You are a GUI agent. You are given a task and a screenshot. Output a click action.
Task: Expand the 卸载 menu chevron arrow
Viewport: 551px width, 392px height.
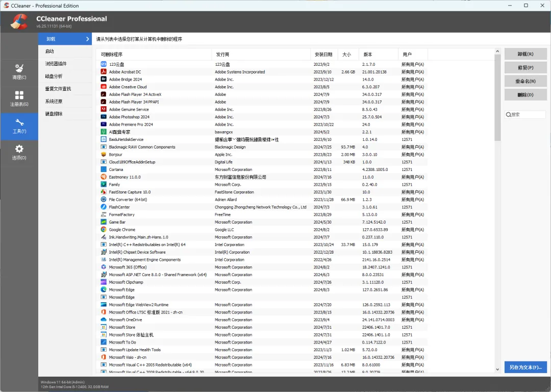click(x=88, y=39)
